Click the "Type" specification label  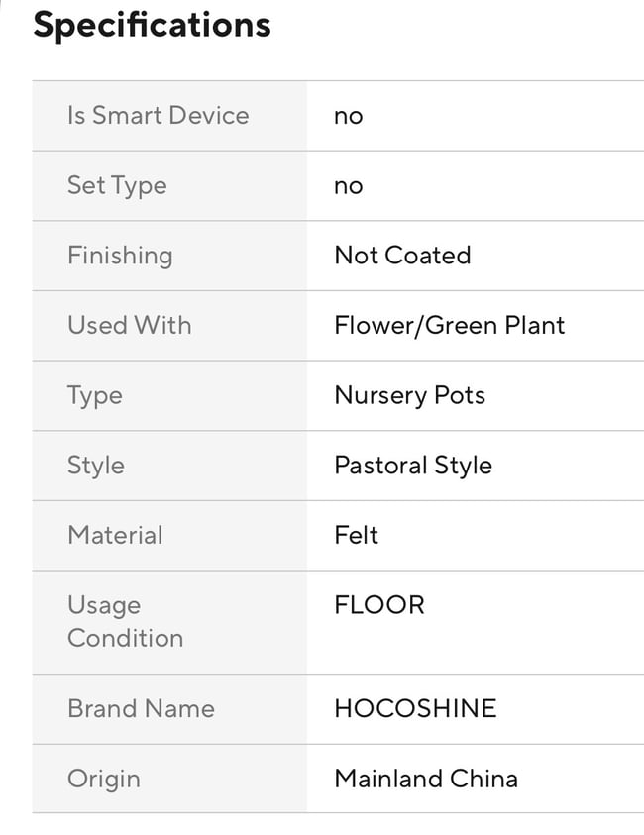pyautogui.click(x=95, y=395)
